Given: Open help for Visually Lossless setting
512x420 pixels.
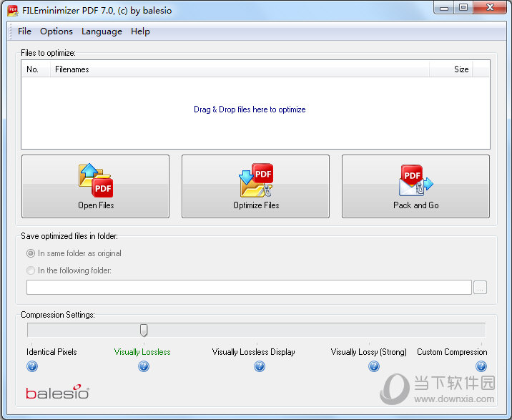Looking at the screenshot, I should tap(144, 366).
